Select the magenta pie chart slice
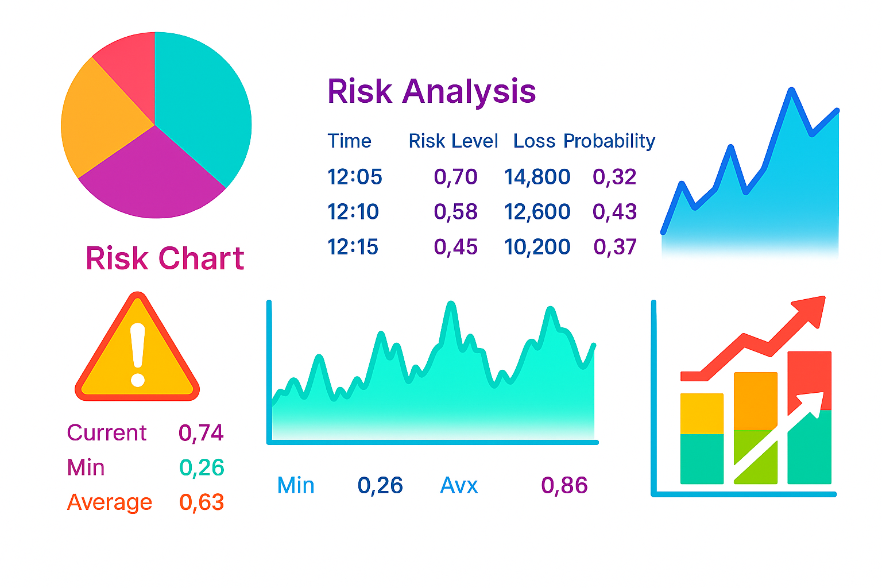The width and height of the screenshot is (882, 588). [x=152, y=178]
